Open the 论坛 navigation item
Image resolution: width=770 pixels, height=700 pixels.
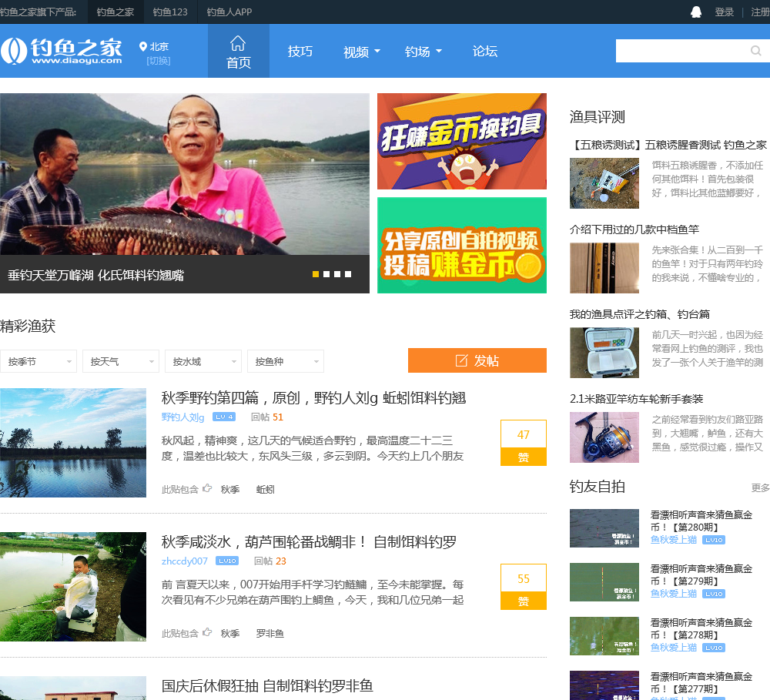coord(485,52)
